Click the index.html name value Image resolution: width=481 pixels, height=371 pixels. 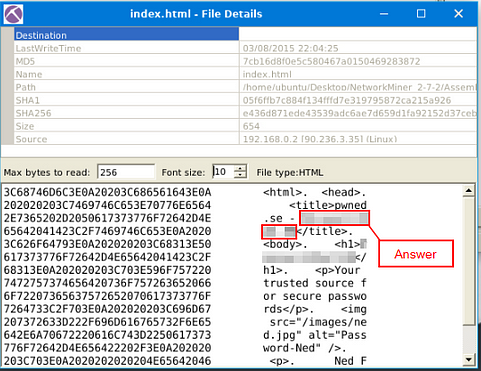pos(267,74)
